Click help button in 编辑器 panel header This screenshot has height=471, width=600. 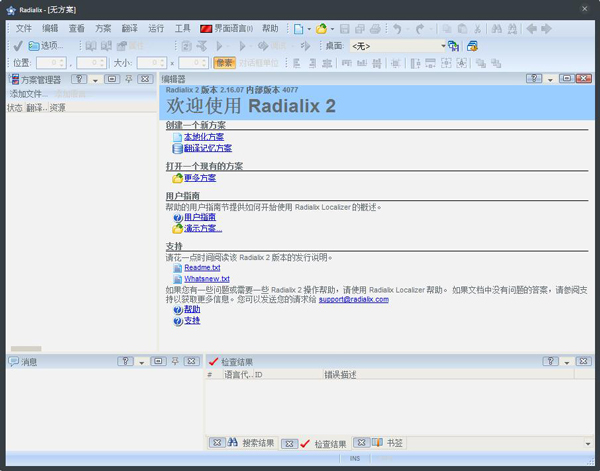click(534, 78)
